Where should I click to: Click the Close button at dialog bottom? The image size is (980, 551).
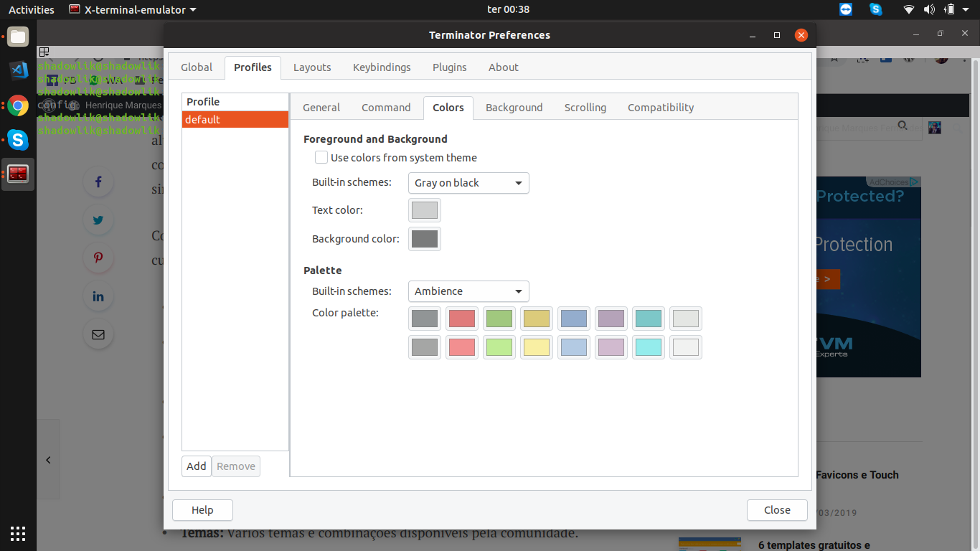pos(777,510)
